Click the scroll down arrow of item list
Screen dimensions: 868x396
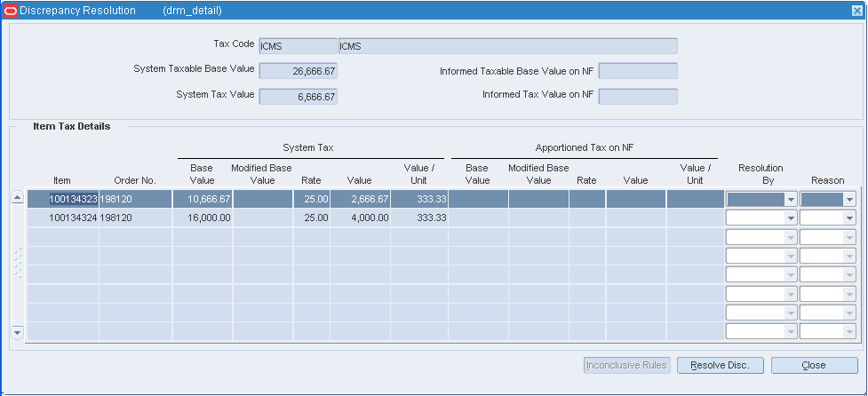[18, 332]
